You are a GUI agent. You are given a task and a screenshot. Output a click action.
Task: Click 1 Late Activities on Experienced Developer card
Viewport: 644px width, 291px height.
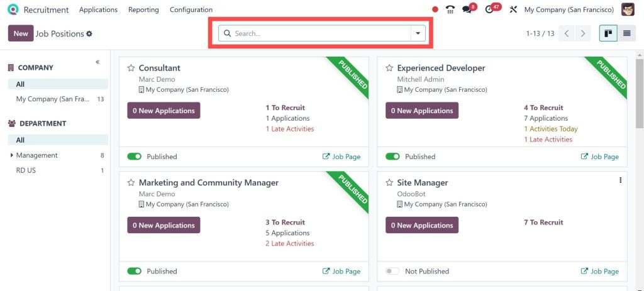(548, 140)
